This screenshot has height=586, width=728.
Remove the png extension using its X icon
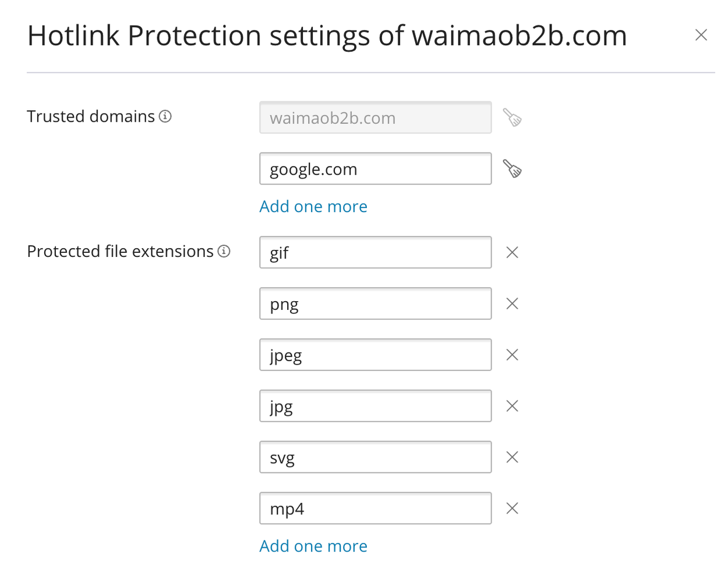click(512, 303)
